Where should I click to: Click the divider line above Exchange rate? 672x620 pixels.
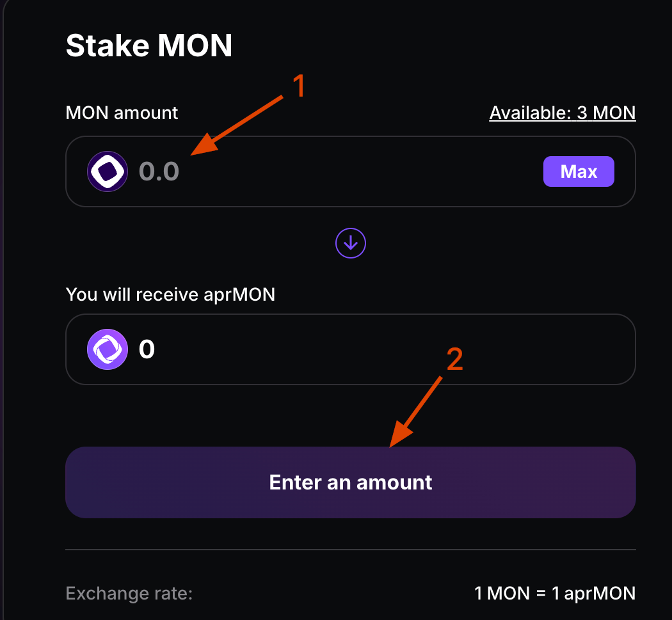point(351,550)
